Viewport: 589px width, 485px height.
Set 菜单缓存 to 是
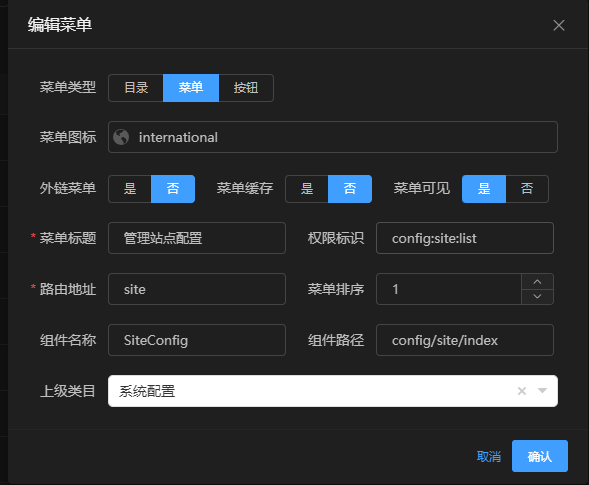click(307, 189)
